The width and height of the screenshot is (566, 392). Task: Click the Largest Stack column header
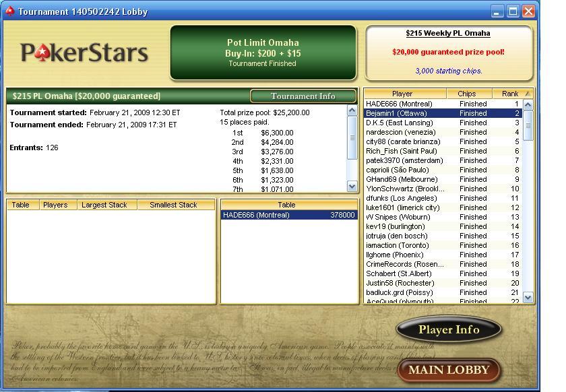[107, 205]
